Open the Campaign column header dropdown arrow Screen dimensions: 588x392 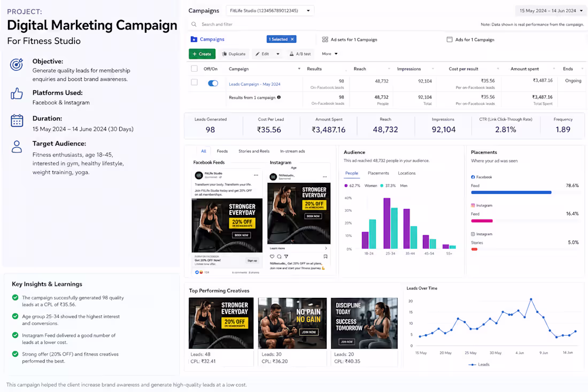299,69
